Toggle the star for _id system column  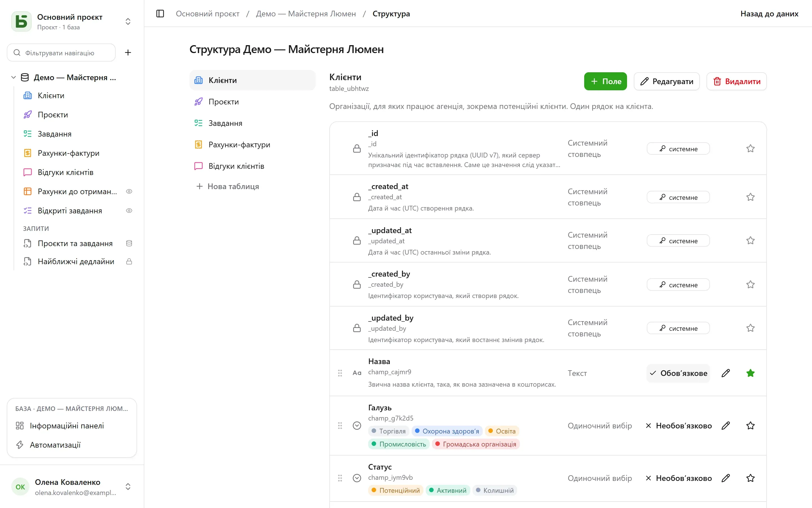[x=750, y=148]
